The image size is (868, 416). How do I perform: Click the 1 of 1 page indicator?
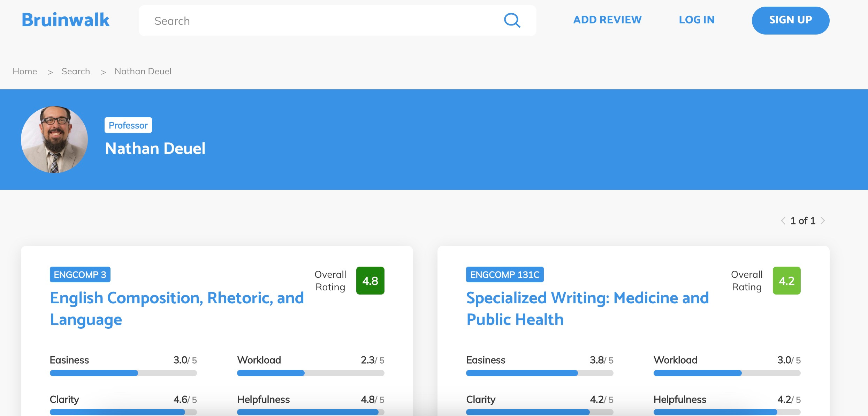point(803,221)
